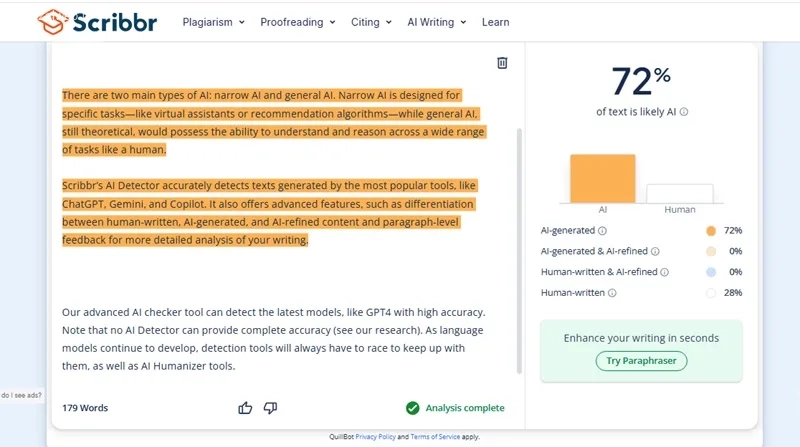Click the orange AI-generated color swatch
This screenshot has height=447, width=800.
711,231
